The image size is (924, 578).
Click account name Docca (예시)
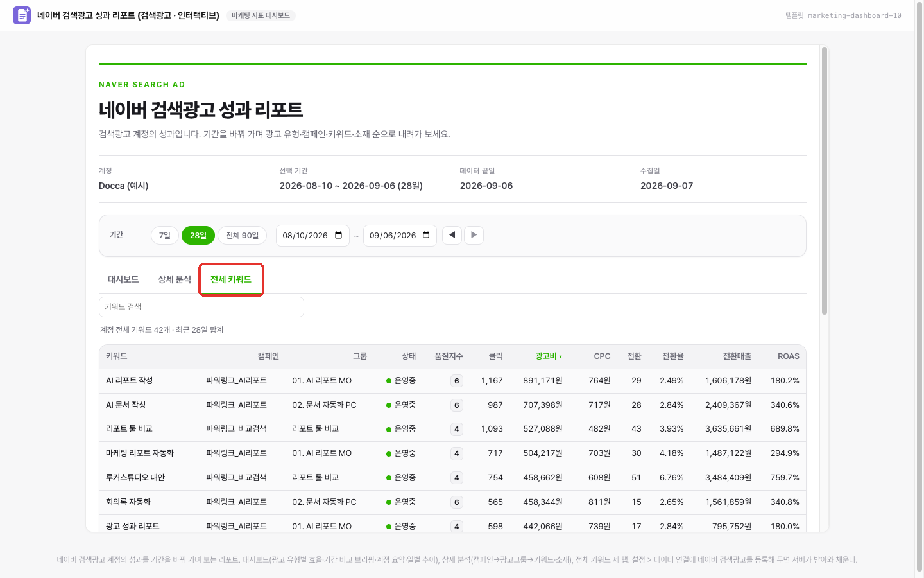click(x=124, y=186)
